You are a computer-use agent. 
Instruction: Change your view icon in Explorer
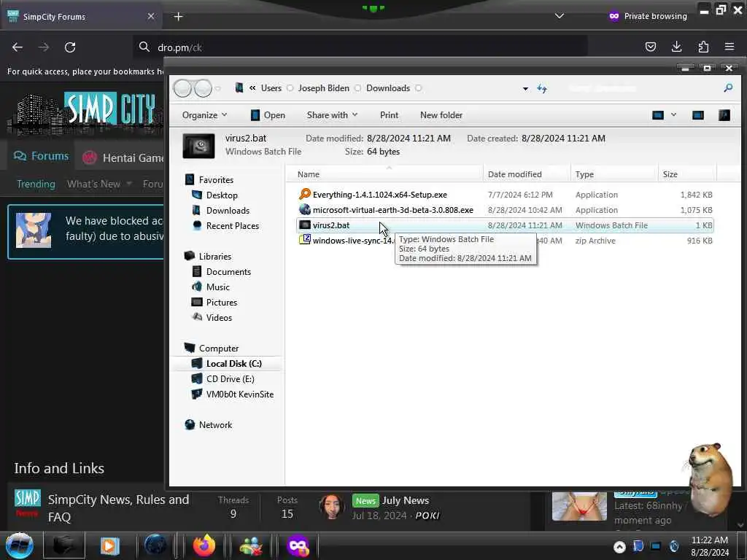point(658,115)
